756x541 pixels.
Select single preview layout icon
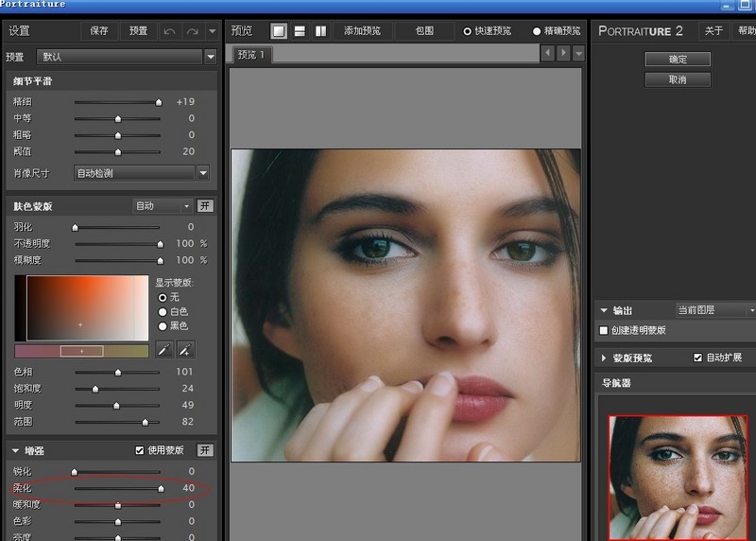coord(278,31)
